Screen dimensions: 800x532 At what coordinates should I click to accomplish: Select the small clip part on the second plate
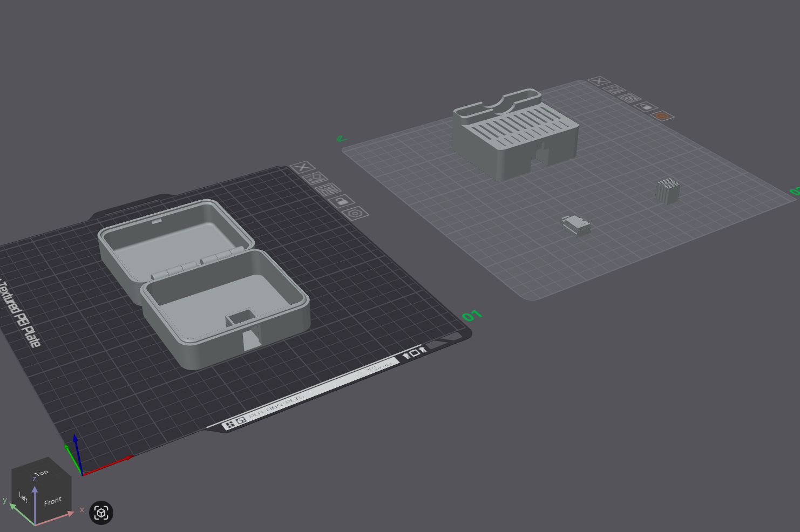point(576,225)
